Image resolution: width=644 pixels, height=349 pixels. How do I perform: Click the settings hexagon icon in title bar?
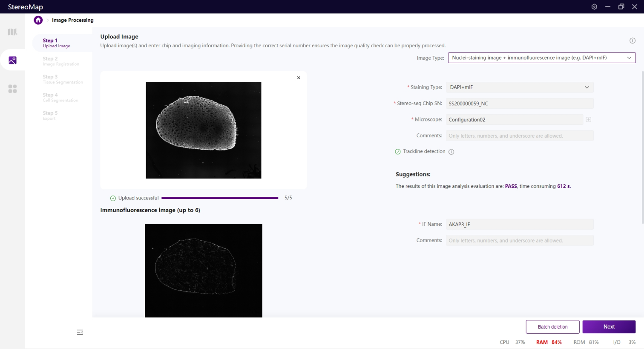(x=594, y=7)
